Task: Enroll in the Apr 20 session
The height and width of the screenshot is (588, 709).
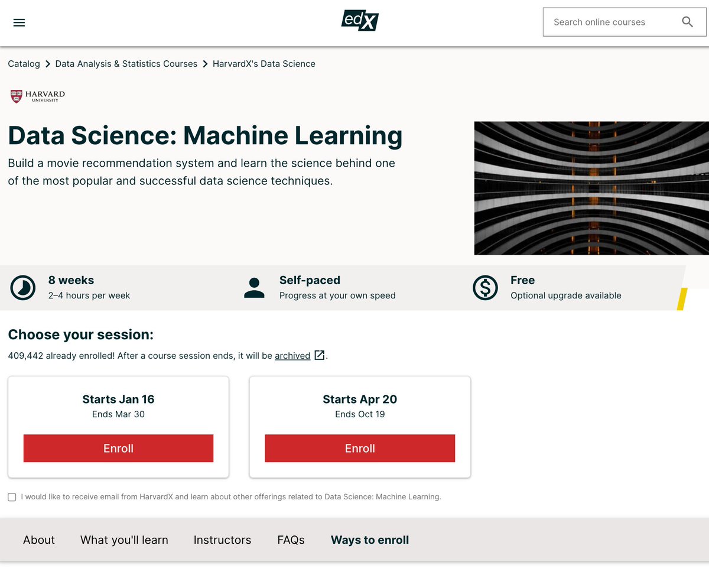Action: click(360, 448)
